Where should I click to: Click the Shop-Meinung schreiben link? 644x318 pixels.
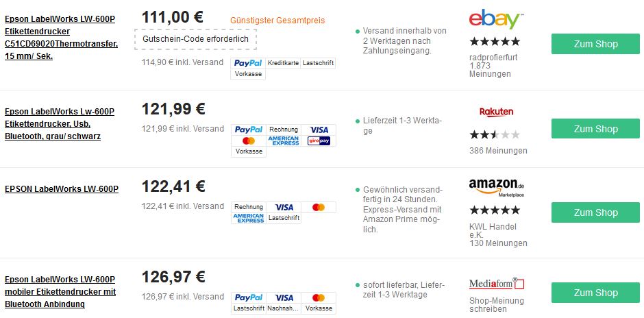(x=497, y=305)
